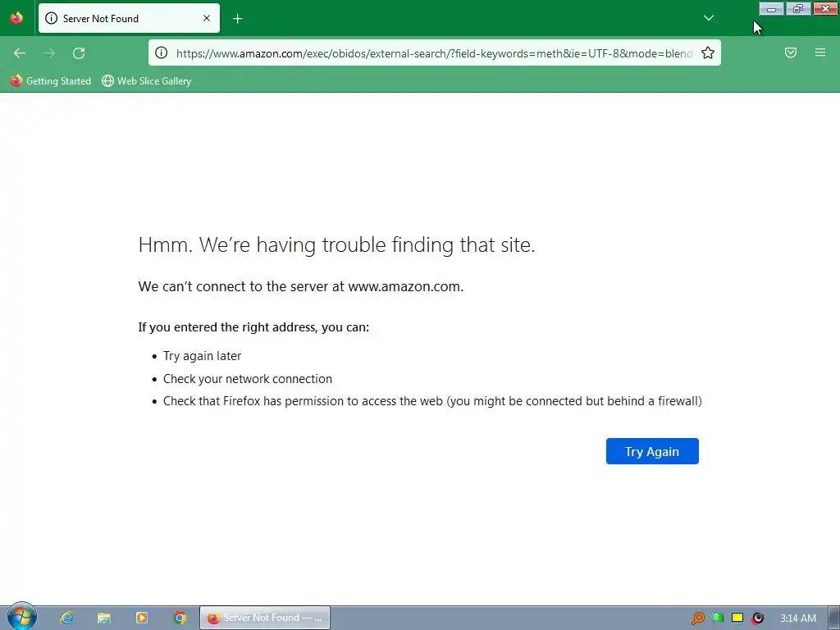Launch Windows Media Player from taskbar
Viewport: 840px width, 630px height.
(x=142, y=618)
